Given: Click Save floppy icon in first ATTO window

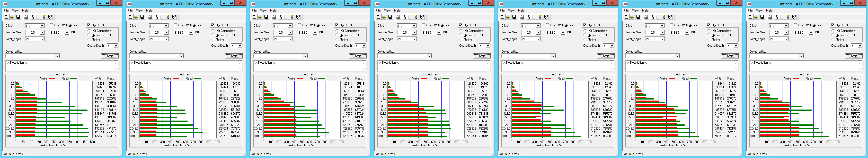Looking at the screenshot, I should coord(18,17).
